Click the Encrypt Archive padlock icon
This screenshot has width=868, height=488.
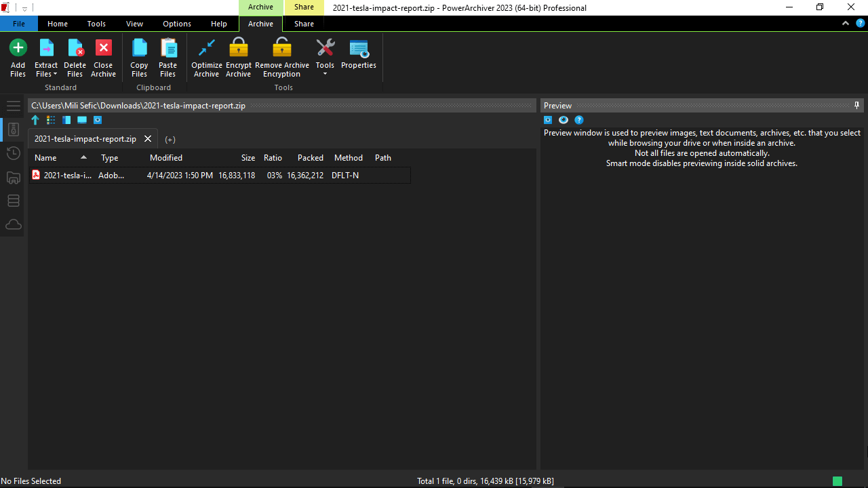pyautogui.click(x=238, y=49)
